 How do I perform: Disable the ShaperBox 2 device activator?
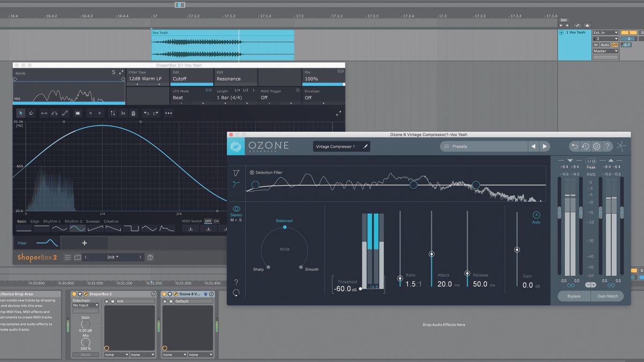74,294
